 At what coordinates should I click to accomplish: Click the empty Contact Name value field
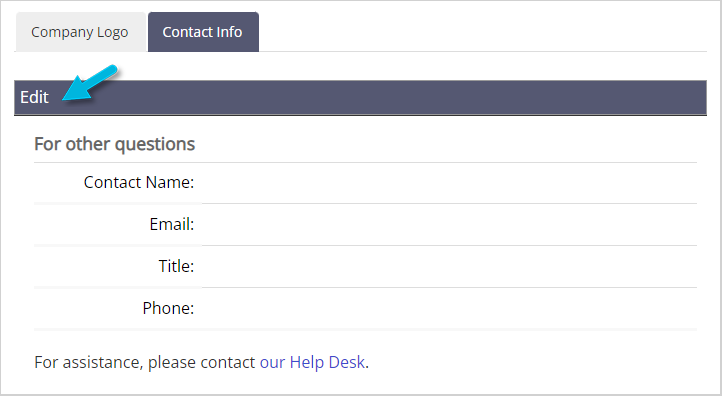coord(449,183)
